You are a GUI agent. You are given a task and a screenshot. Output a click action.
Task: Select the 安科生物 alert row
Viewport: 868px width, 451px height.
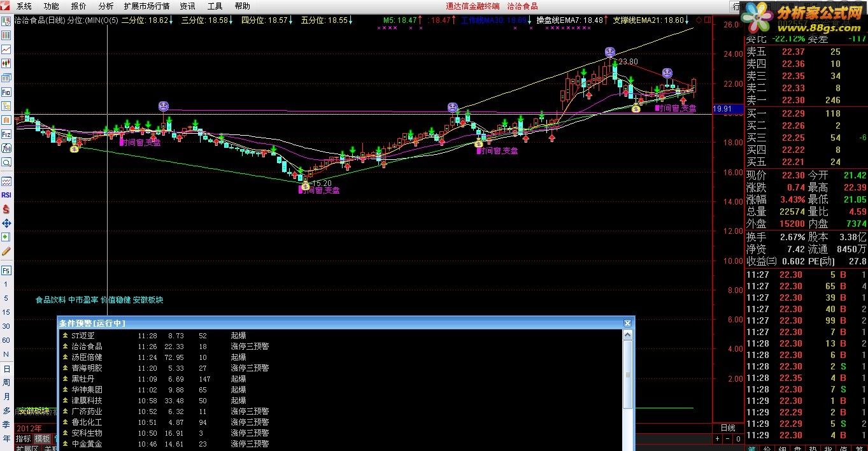[x=341, y=433]
